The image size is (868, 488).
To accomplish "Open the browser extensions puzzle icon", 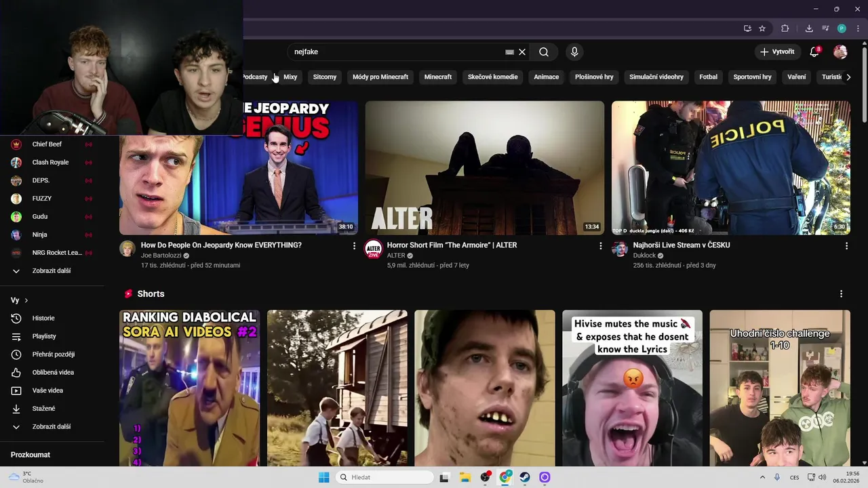I will coord(785,28).
